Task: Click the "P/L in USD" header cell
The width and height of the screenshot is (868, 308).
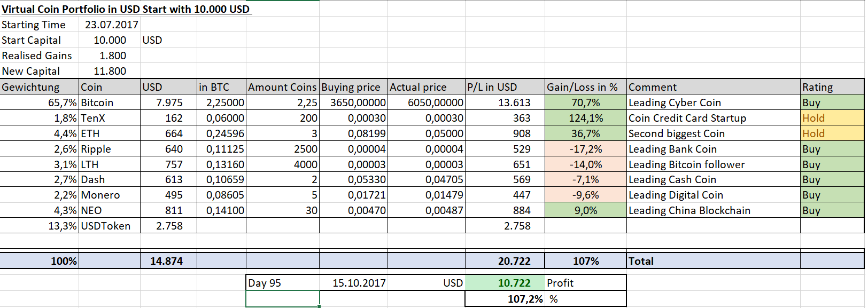Action: pyautogui.click(x=505, y=87)
